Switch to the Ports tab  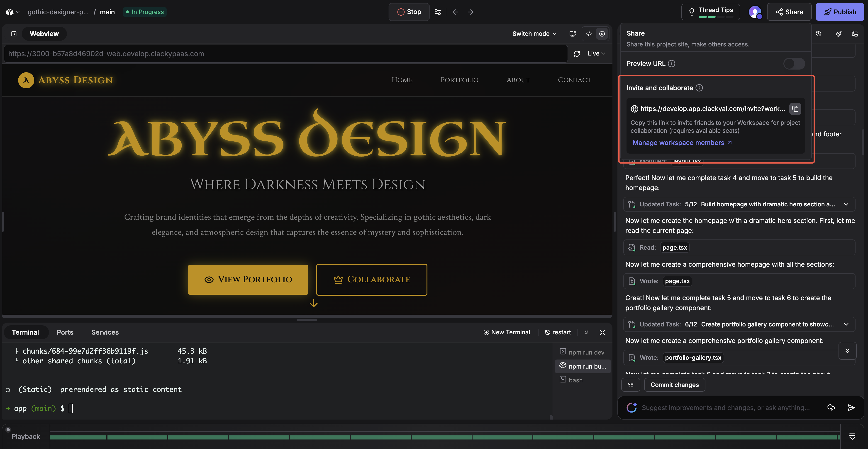(65, 332)
